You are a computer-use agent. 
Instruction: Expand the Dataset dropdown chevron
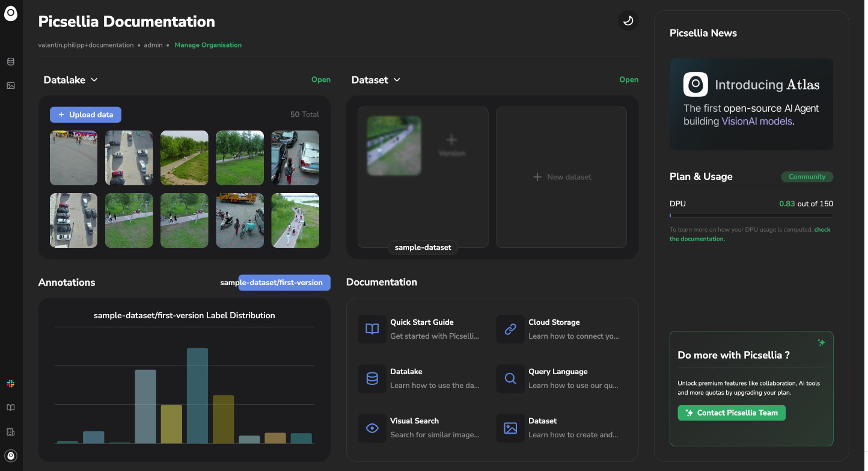397,80
